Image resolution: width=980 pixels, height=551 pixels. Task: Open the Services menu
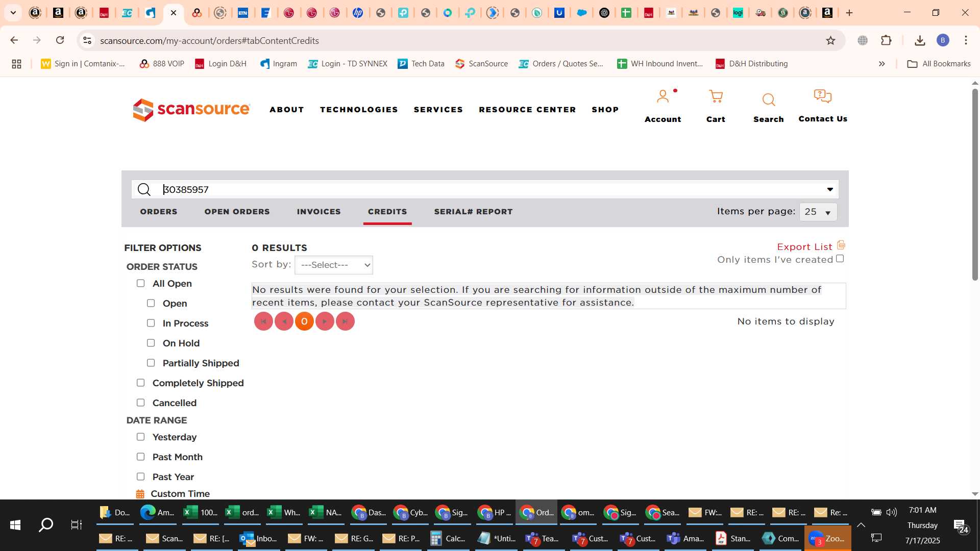click(x=438, y=110)
